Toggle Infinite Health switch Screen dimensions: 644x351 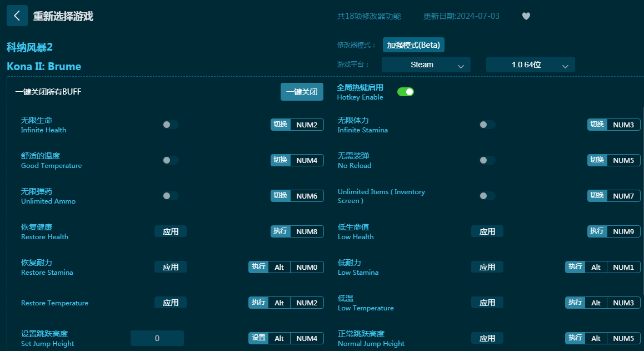(x=170, y=125)
